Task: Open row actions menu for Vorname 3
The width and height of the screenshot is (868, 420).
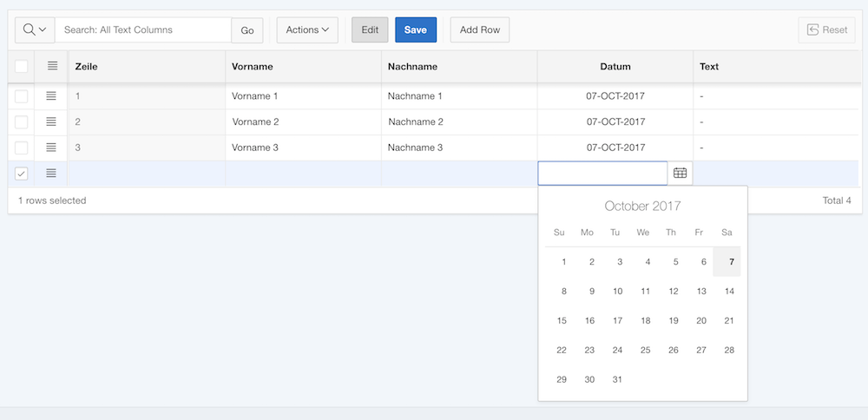Action: (51, 148)
